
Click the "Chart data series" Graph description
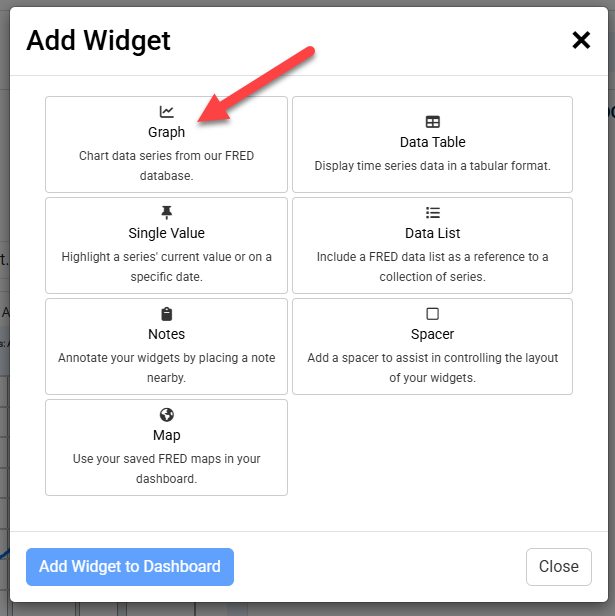(167, 166)
